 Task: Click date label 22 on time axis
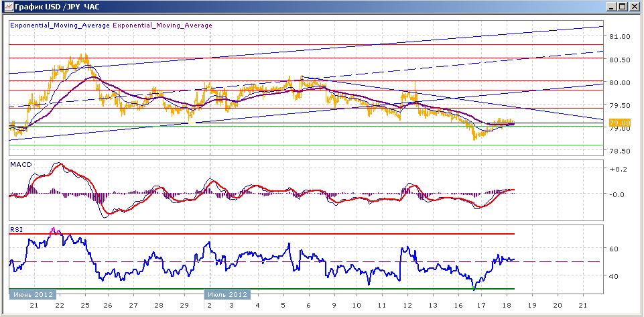click(x=60, y=306)
